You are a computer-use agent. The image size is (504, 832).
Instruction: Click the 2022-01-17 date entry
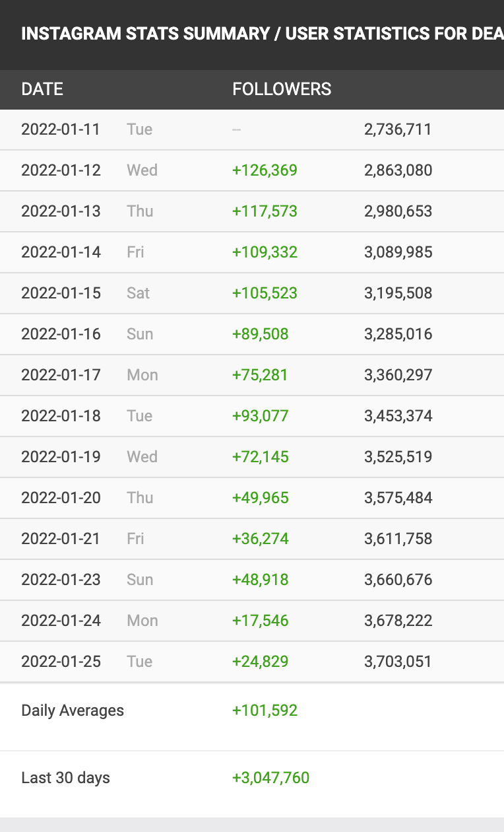(61, 375)
